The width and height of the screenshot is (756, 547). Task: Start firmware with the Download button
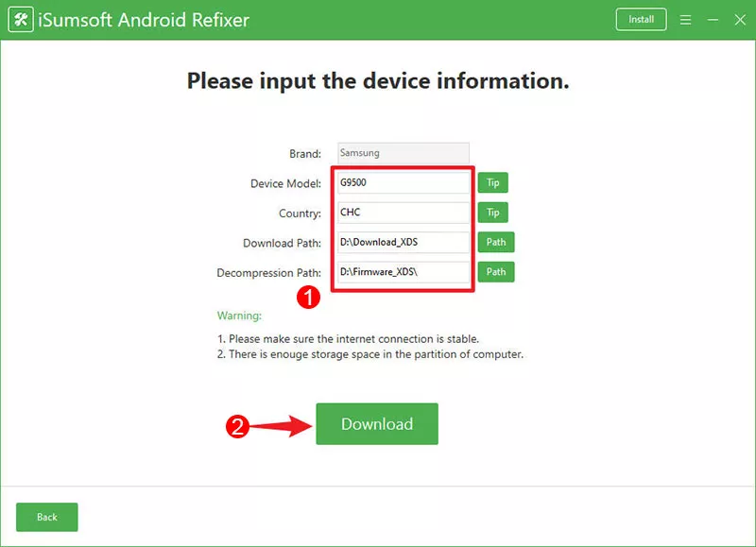tap(377, 423)
